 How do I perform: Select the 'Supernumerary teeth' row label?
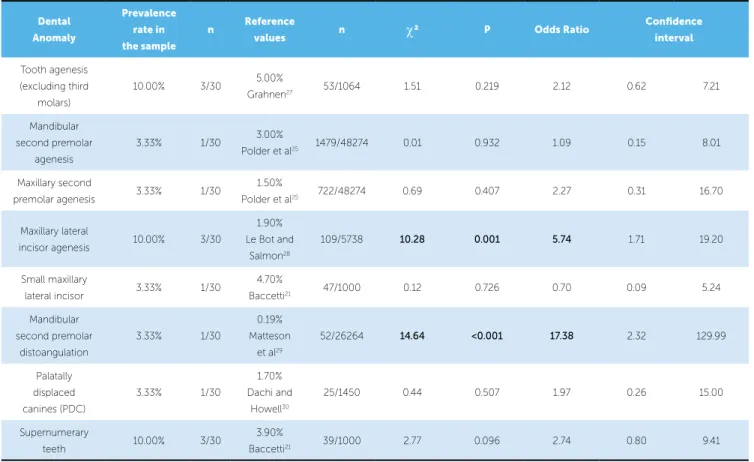point(54,441)
